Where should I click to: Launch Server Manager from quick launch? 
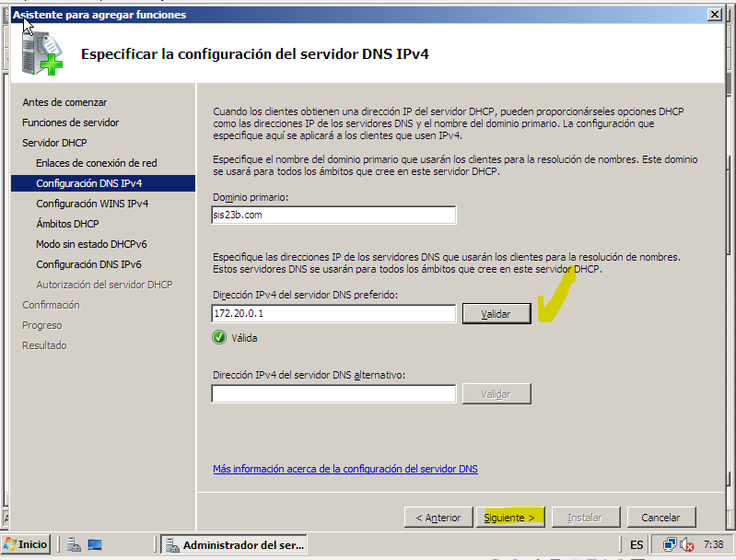(74, 544)
